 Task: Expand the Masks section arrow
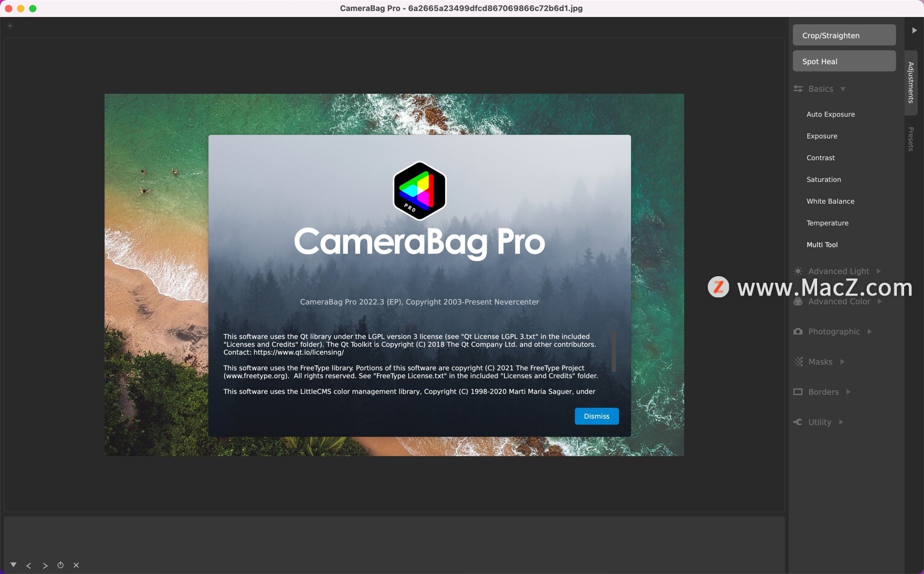842,362
